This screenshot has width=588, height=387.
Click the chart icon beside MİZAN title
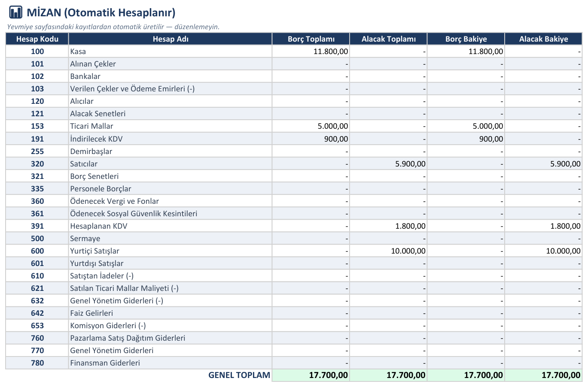point(15,12)
